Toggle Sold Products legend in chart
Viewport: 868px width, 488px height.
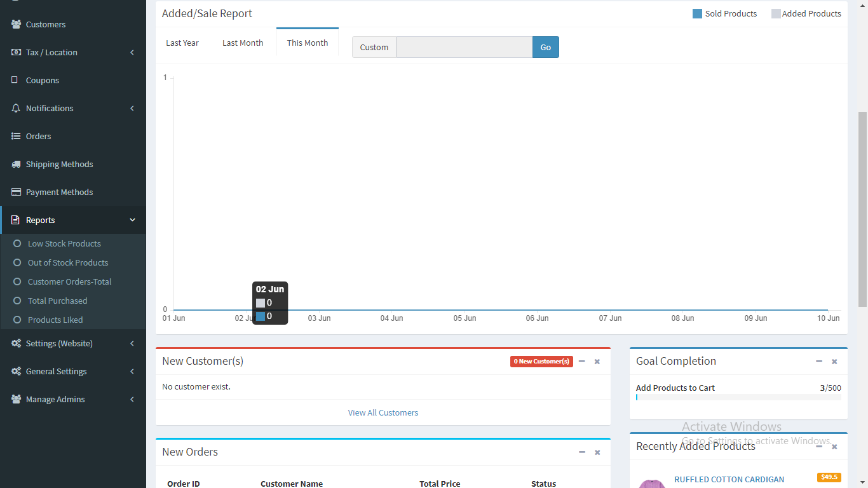click(724, 13)
